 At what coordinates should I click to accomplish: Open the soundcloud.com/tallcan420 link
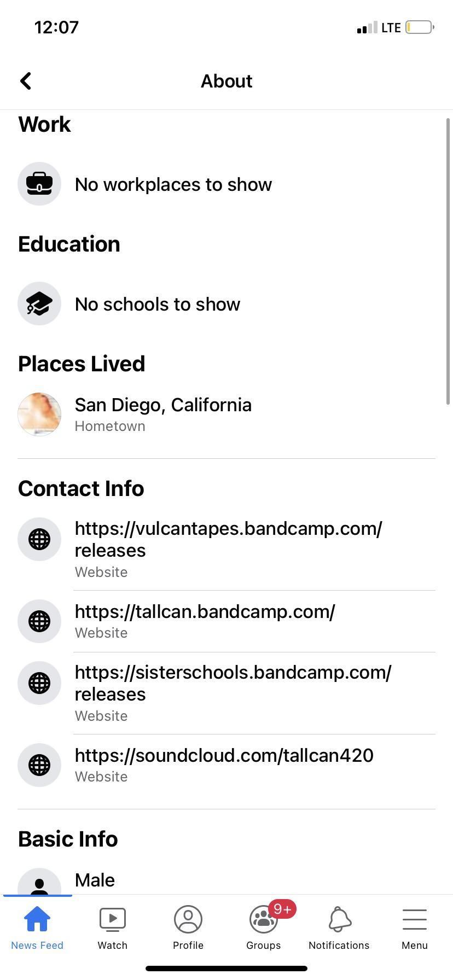224,755
